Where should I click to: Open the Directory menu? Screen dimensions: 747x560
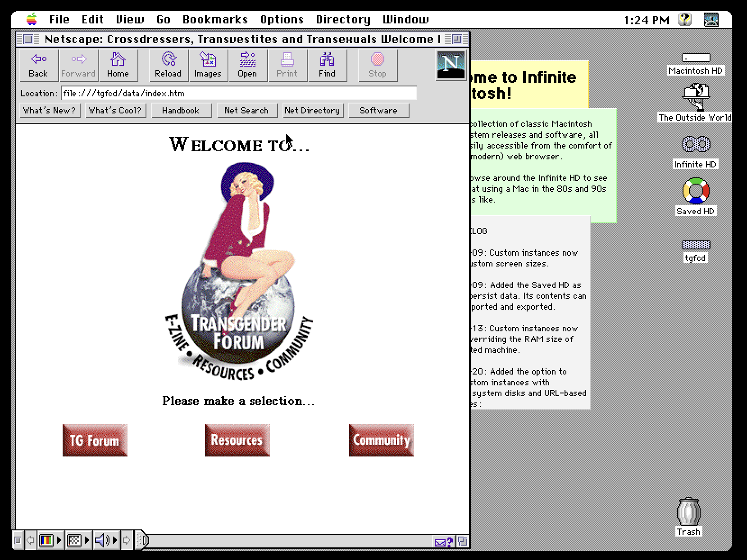[x=343, y=19]
